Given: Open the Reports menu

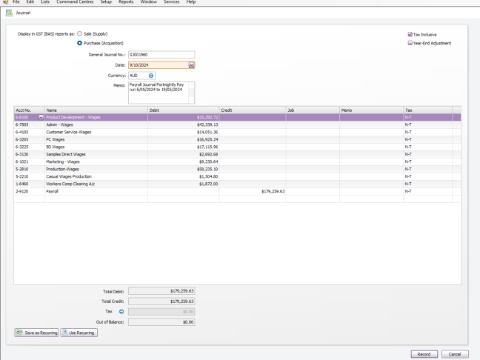Looking at the screenshot, I should pyautogui.click(x=126, y=2).
